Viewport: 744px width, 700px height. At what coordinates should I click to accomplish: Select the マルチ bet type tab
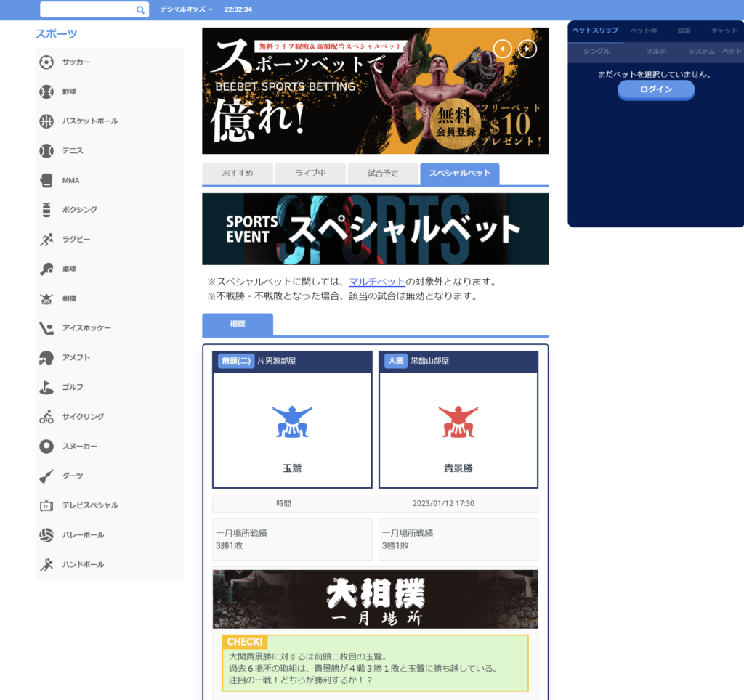tap(656, 52)
